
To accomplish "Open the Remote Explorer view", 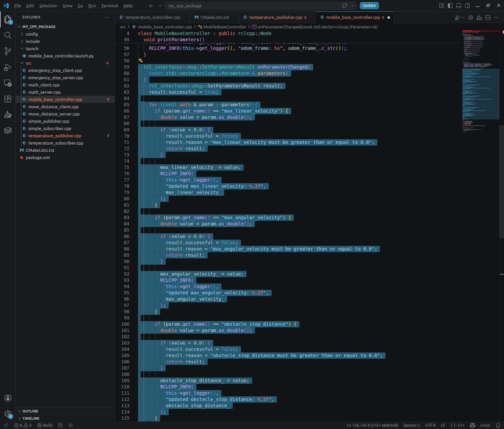I will click(x=8, y=83).
